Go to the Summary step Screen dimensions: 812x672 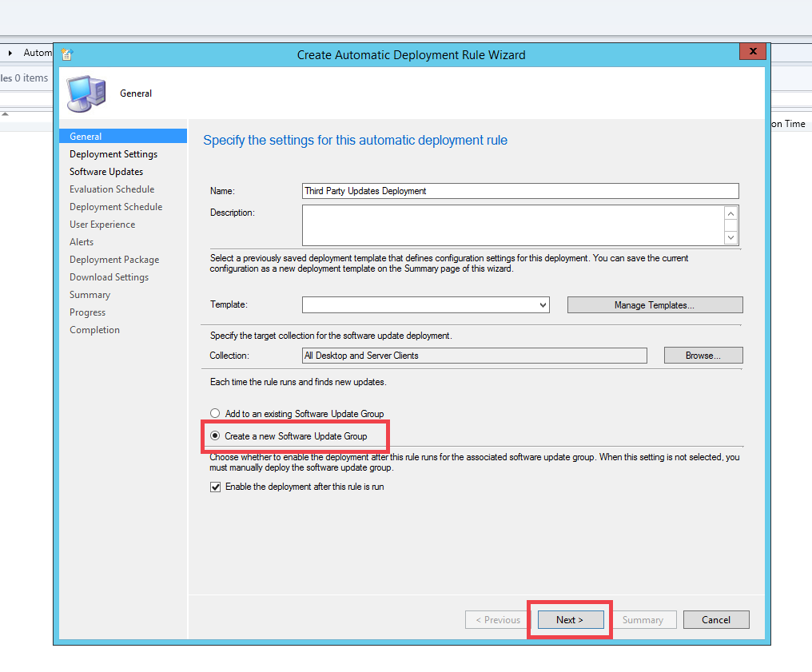click(x=90, y=294)
